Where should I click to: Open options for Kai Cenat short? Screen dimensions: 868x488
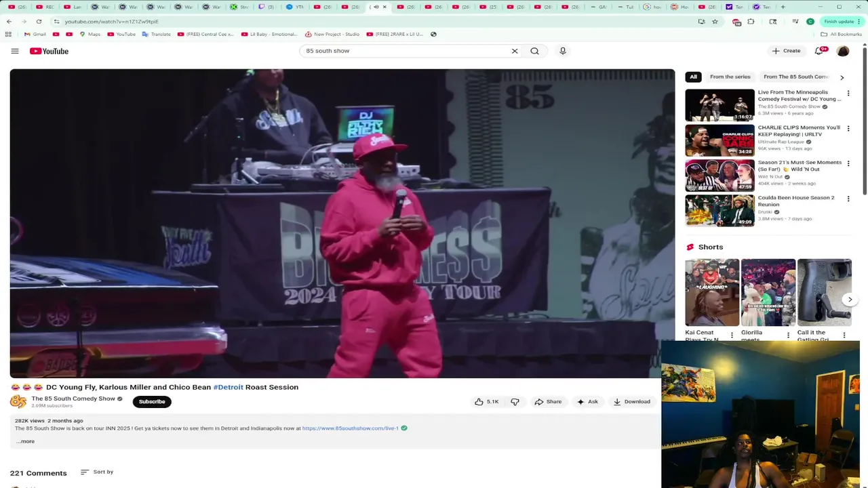732,335
